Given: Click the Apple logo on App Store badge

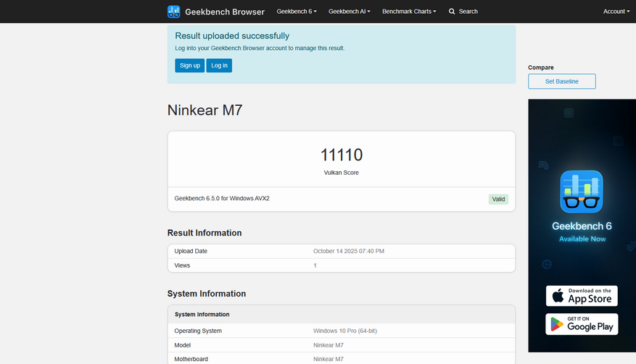Looking at the screenshot, I should 558,296.
